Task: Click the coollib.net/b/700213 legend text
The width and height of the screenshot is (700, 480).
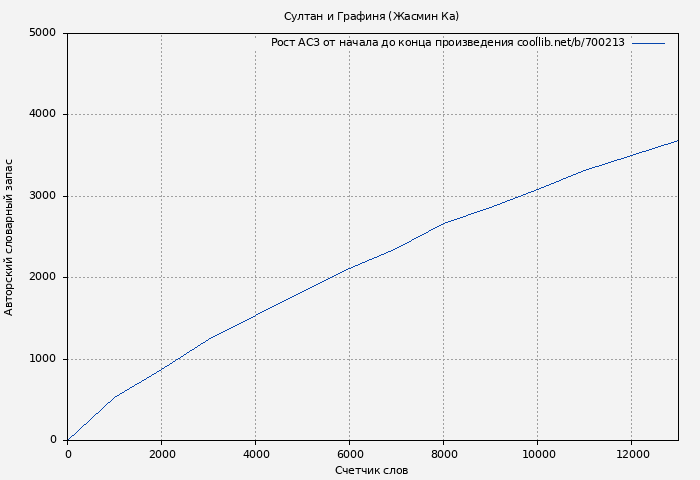Action: pyautogui.click(x=571, y=43)
